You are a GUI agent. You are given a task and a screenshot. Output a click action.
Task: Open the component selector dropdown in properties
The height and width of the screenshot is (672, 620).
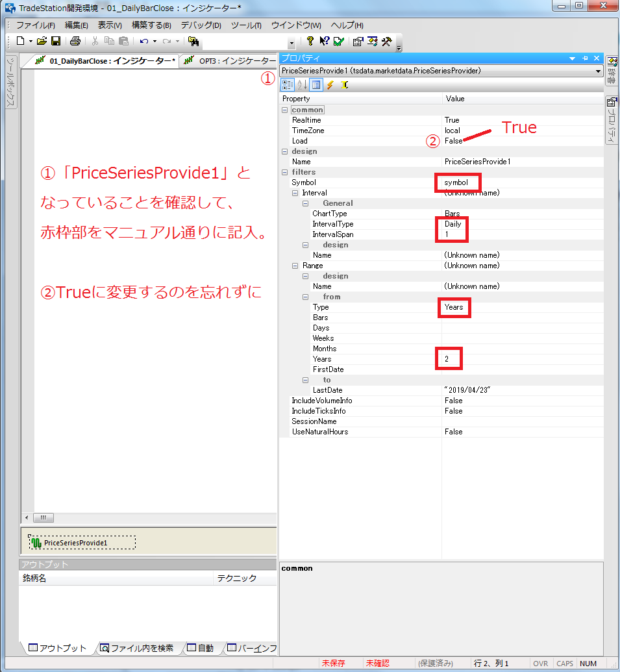pos(598,71)
